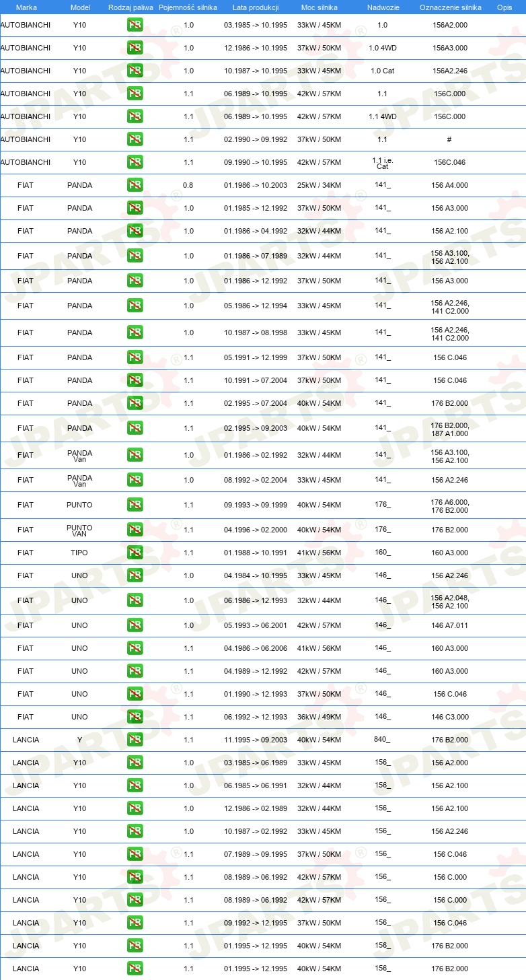
Task: Click the date cell 04.1996 -> 02.2000
Action: coord(256,530)
